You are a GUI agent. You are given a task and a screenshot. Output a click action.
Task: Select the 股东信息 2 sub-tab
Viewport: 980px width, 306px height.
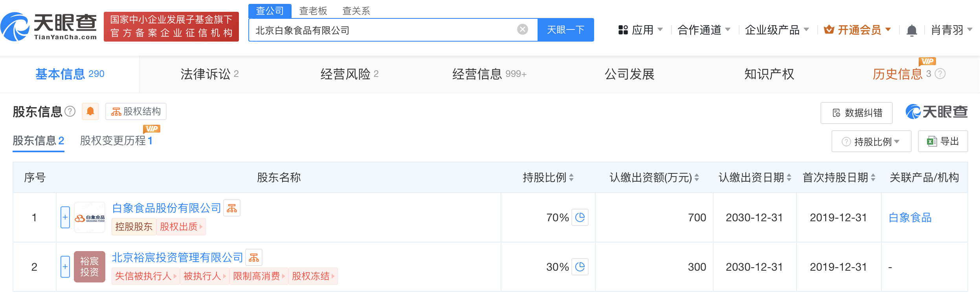(x=39, y=140)
